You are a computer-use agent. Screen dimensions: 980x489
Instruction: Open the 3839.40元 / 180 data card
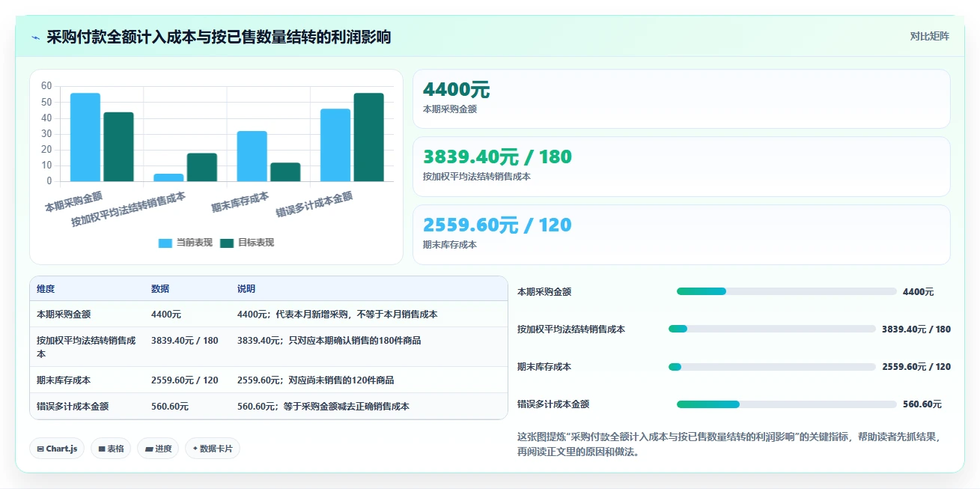[x=681, y=166]
